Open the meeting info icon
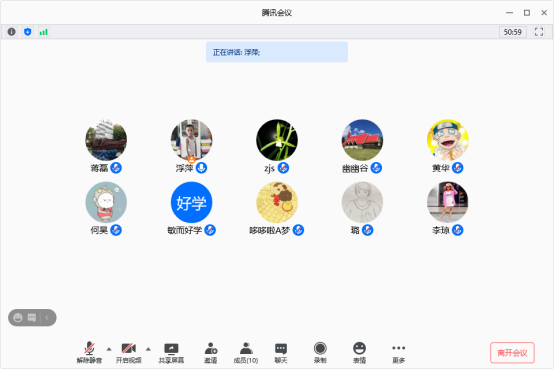 (x=12, y=32)
